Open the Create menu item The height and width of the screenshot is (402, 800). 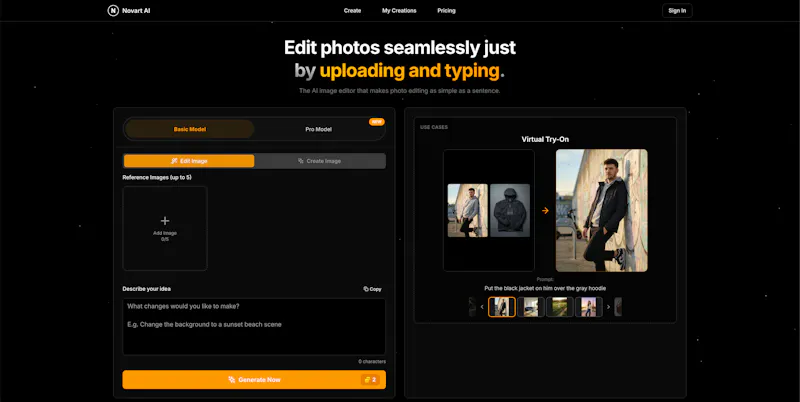pyautogui.click(x=352, y=11)
